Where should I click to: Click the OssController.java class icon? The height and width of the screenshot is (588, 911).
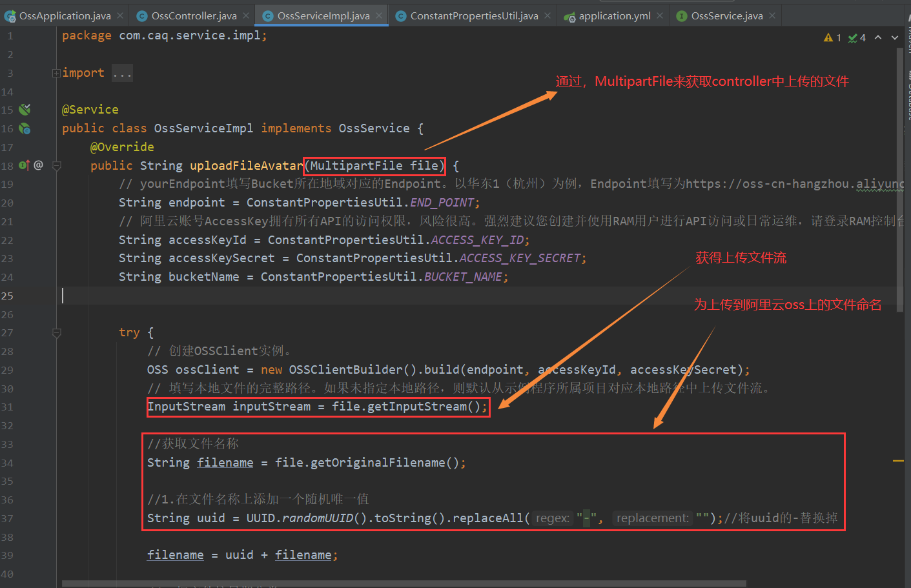142,16
